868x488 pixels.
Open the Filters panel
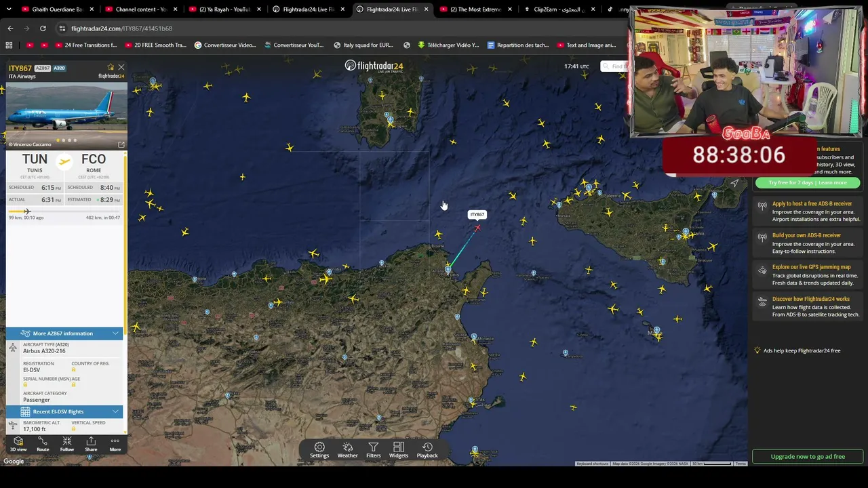click(x=374, y=450)
